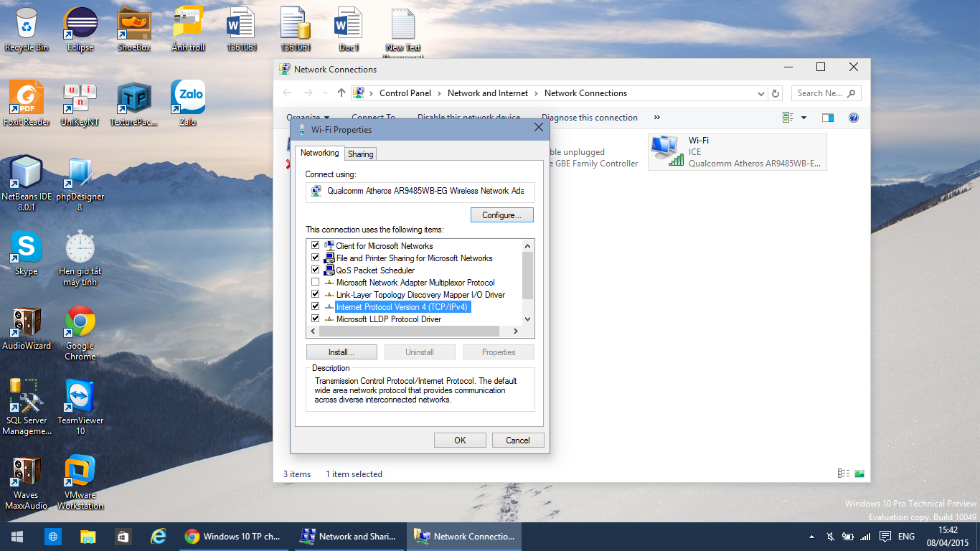The width and height of the screenshot is (980, 551).
Task: Open the address bar history dropdown
Action: click(x=761, y=93)
